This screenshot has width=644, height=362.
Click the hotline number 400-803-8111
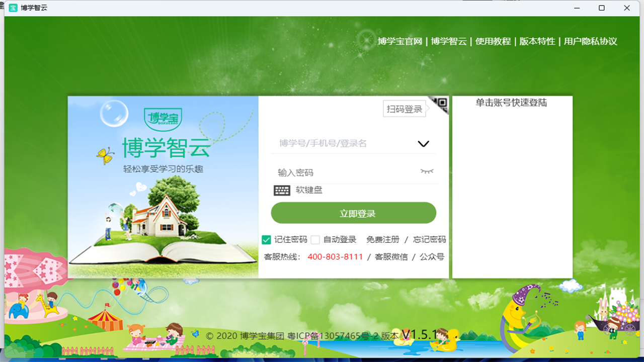tap(335, 257)
